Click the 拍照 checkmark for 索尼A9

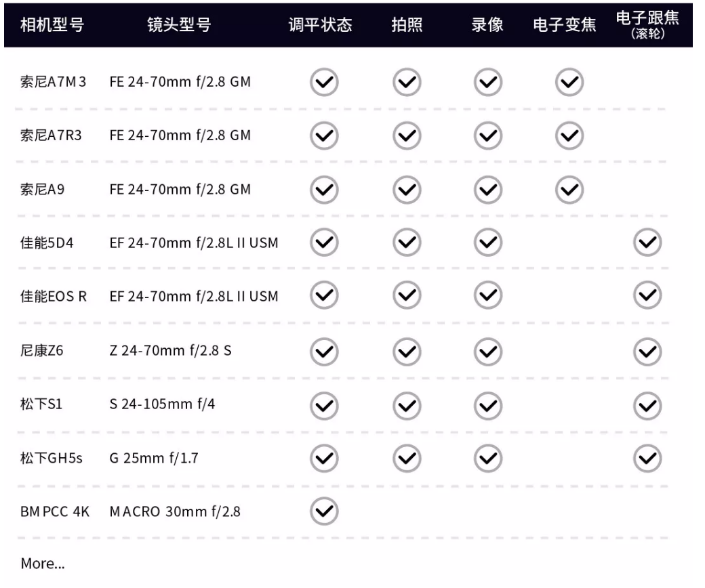pos(407,190)
